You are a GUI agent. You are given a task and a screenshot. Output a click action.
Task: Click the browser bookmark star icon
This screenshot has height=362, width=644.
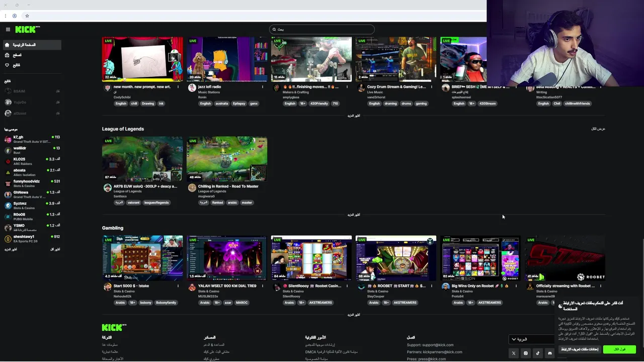point(27,16)
